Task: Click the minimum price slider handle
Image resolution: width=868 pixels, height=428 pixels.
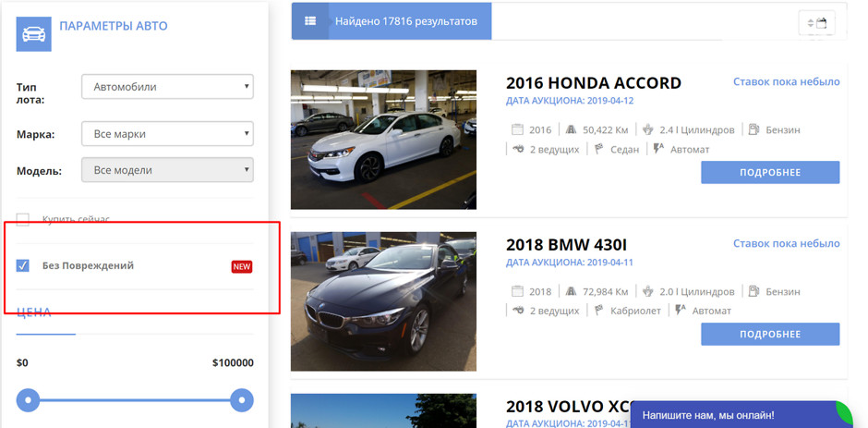Action: click(x=29, y=400)
